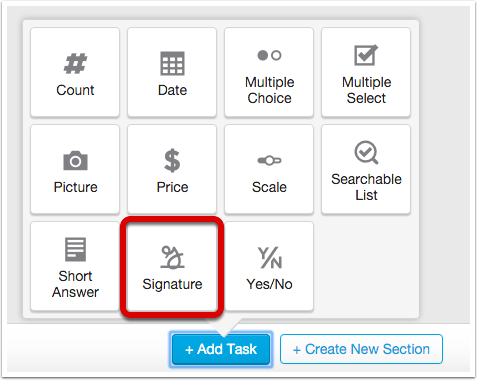Screen dimensions: 477x380
Task: Click the highlighted Signature label text
Action: [172, 284]
